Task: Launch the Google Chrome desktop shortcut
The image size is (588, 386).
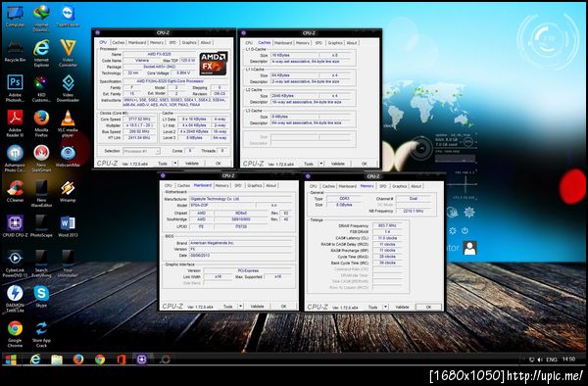Action: (15, 333)
